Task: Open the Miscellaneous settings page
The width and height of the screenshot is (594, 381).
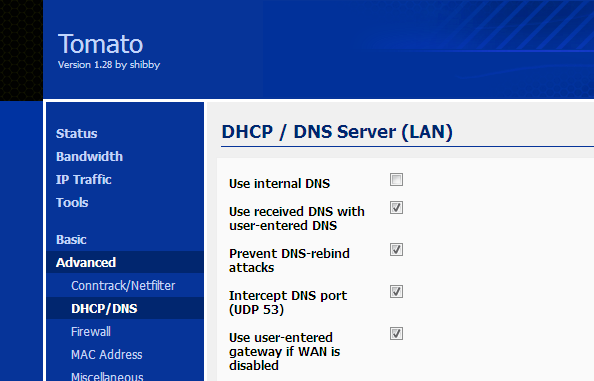Action: [x=107, y=376]
